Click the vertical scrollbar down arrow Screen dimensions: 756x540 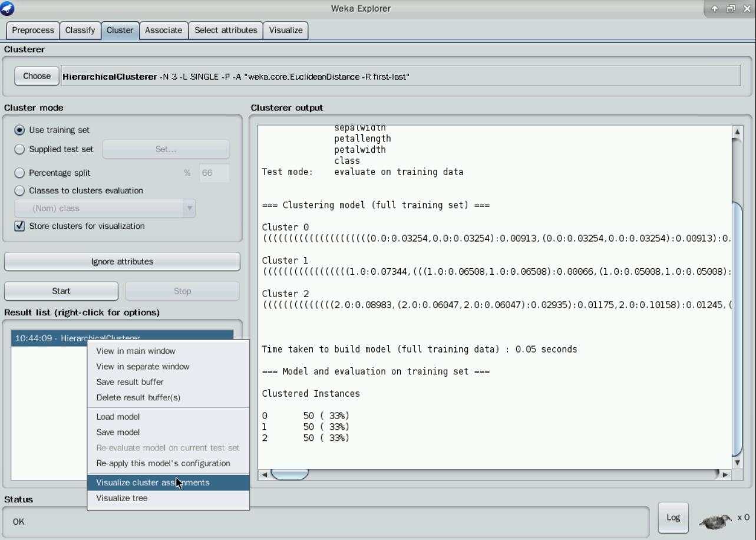(x=737, y=463)
